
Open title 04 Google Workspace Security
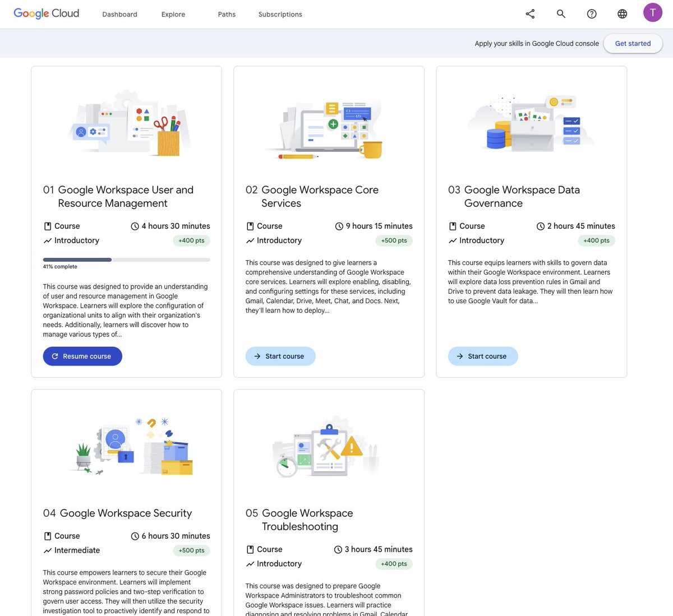(x=117, y=513)
